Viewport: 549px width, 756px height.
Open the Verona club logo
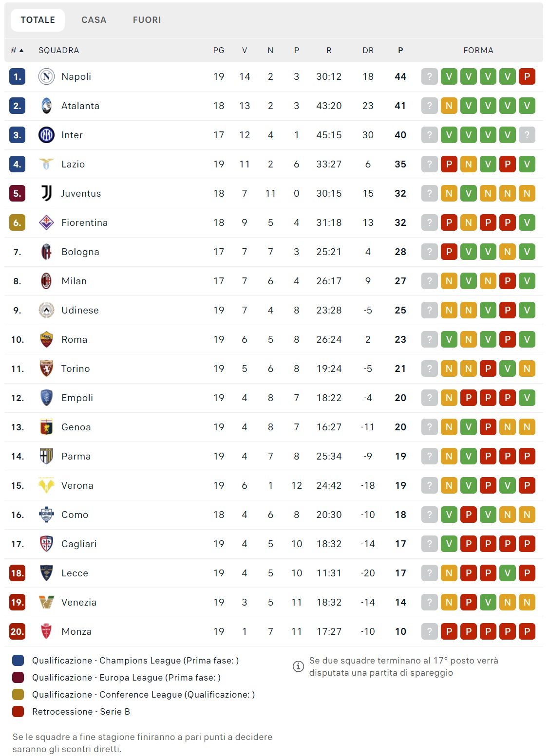(x=46, y=485)
